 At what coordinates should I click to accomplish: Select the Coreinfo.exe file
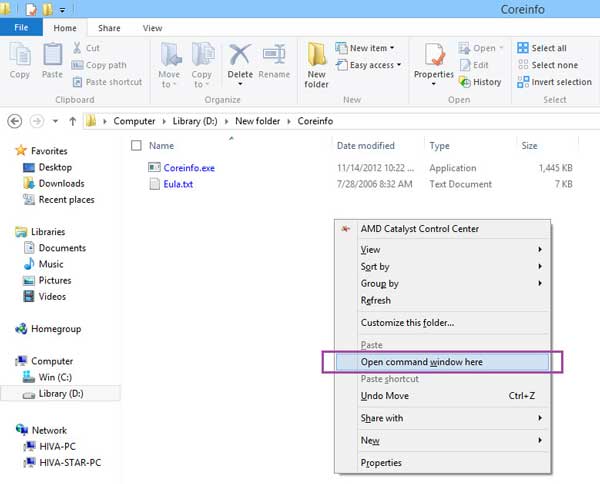188,168
